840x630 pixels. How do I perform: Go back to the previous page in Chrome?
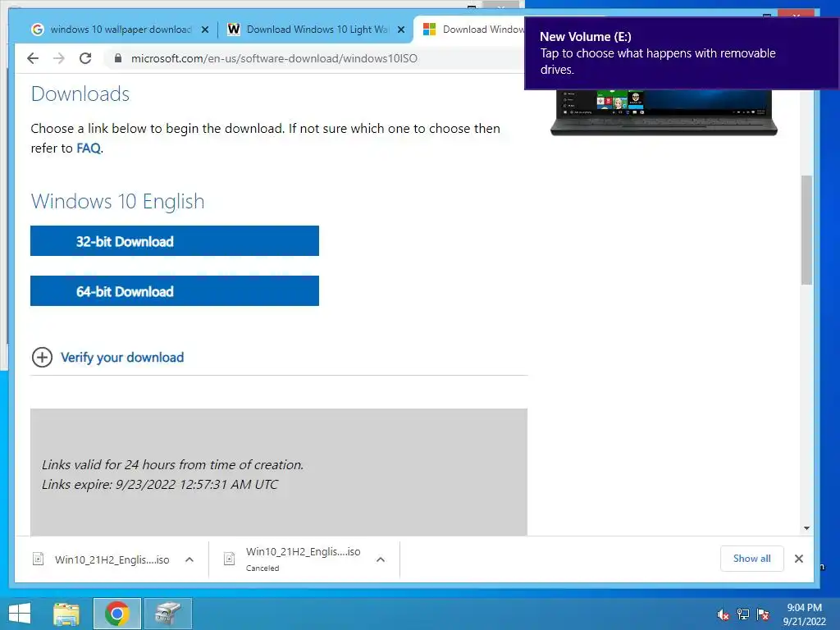33,58
